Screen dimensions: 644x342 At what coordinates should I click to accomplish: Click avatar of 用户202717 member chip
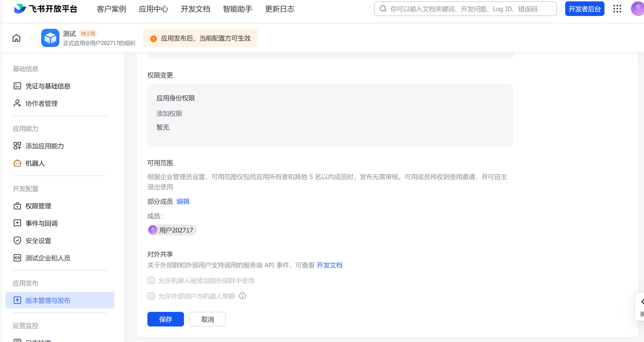(153, 230)
